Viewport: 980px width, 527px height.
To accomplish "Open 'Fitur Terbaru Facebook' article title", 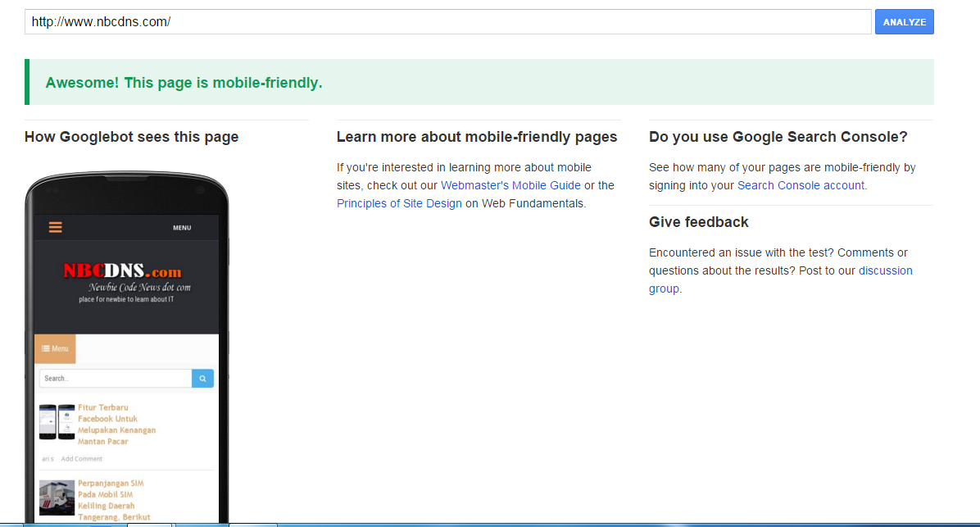I will (x=117, y=425).
